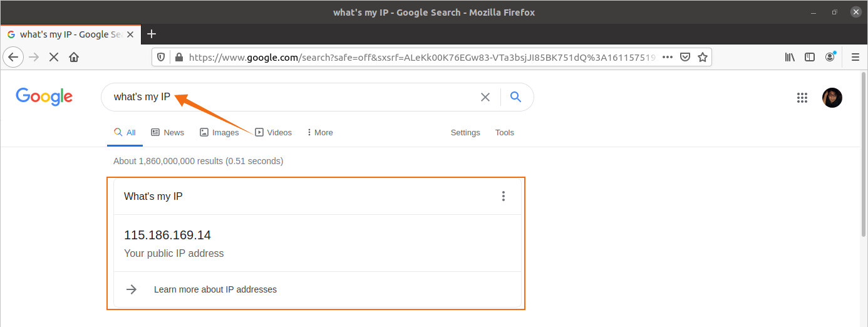This screenshot has height=327, width=868.
Task: Click in the Google search field
Action: pos(313,97)
